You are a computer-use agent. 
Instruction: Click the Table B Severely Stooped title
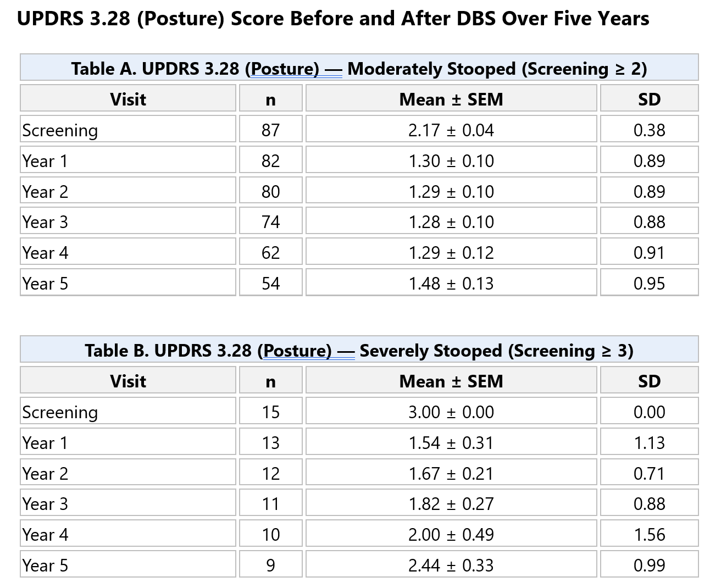click(359, 350)
